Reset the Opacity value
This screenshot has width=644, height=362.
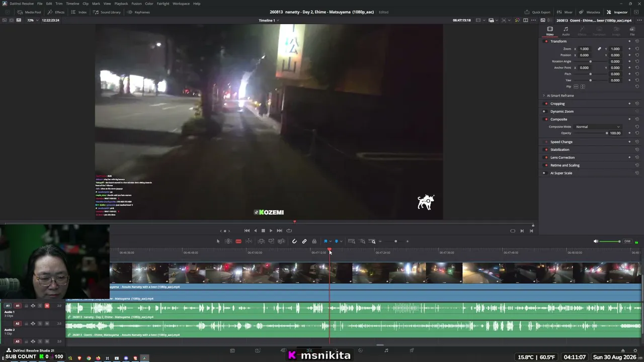[x=637, y=133]
